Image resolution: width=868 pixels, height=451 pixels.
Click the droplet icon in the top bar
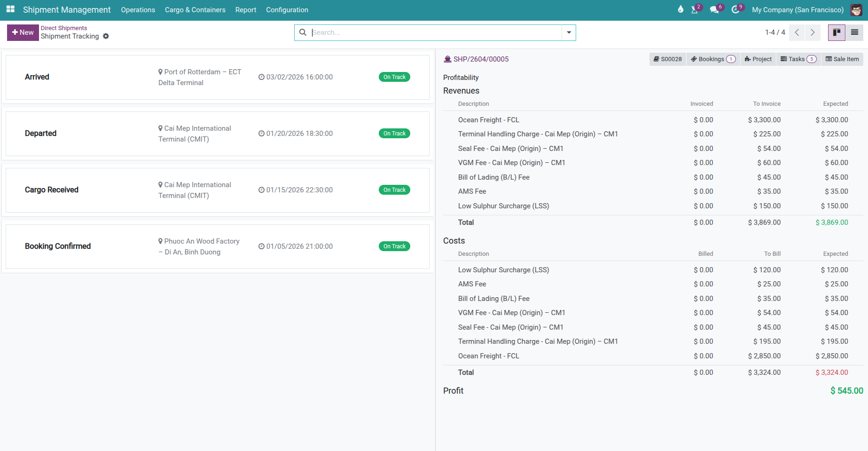click(x=680, y=9)
